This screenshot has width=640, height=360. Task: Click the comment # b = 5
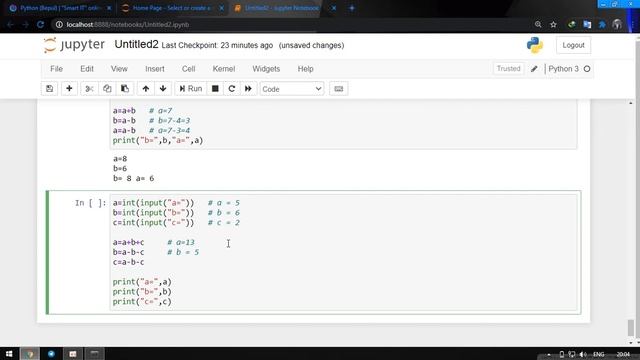coord(183,252)
